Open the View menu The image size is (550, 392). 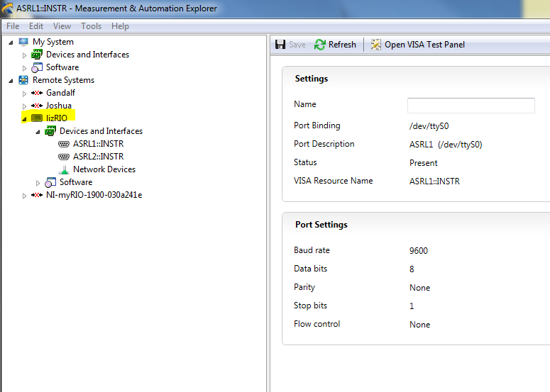coord(62,26)
